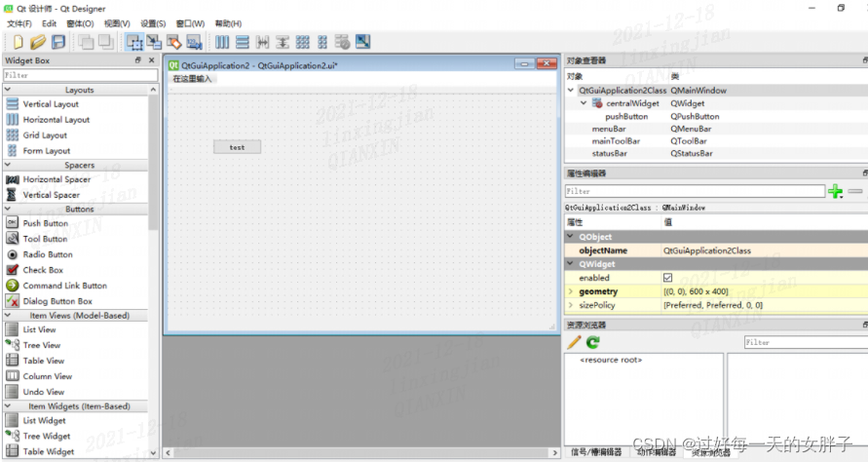Click 在这里输入 menu placeholder on form
Viewport: 868px width, 462px height.
click(x=192, y=79)
